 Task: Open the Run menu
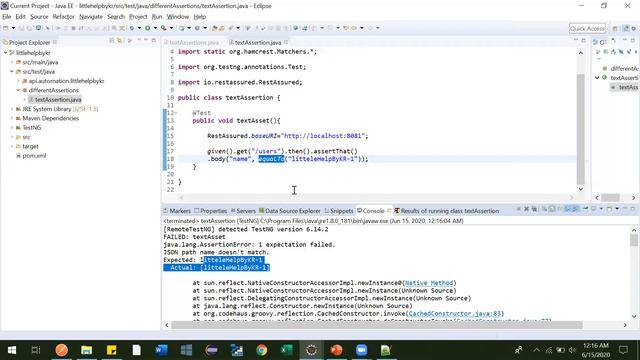click(x=157, y=17)
